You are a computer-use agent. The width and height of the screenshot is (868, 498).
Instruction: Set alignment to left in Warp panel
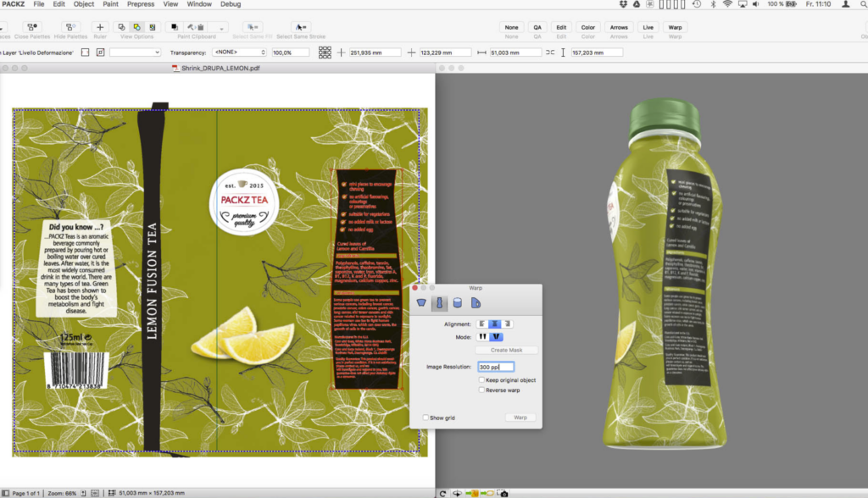[482, 324]
